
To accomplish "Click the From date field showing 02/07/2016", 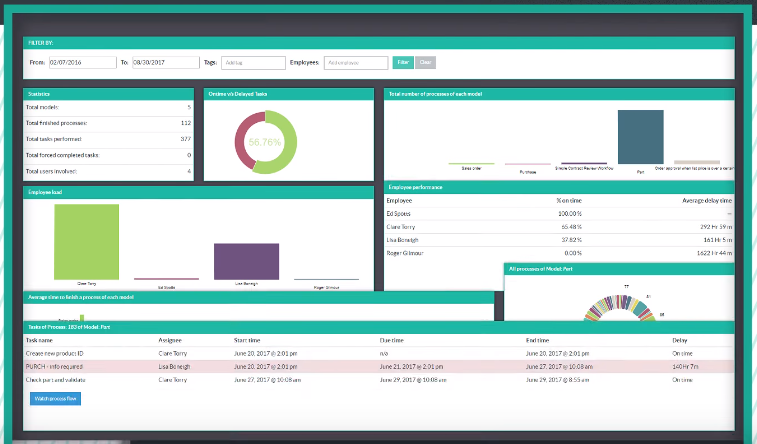I will [x=83, y=62].
